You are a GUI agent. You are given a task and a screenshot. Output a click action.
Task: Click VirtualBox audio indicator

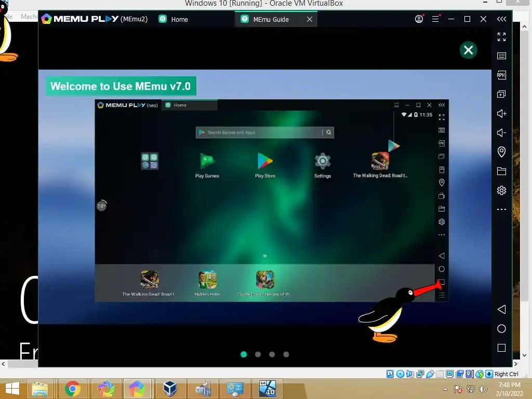click(410, 374)
